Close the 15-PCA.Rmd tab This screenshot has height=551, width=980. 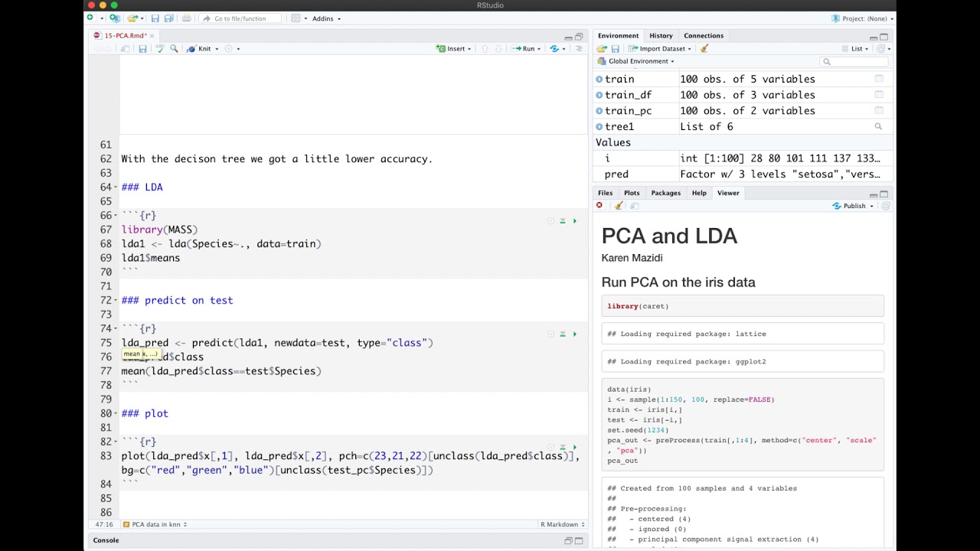152,36
